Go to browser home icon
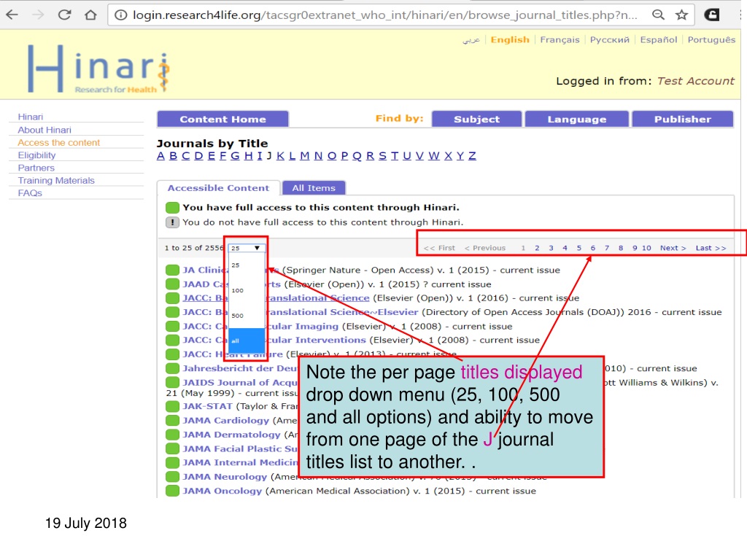The image size is (747, 560). tap(90, 15)
